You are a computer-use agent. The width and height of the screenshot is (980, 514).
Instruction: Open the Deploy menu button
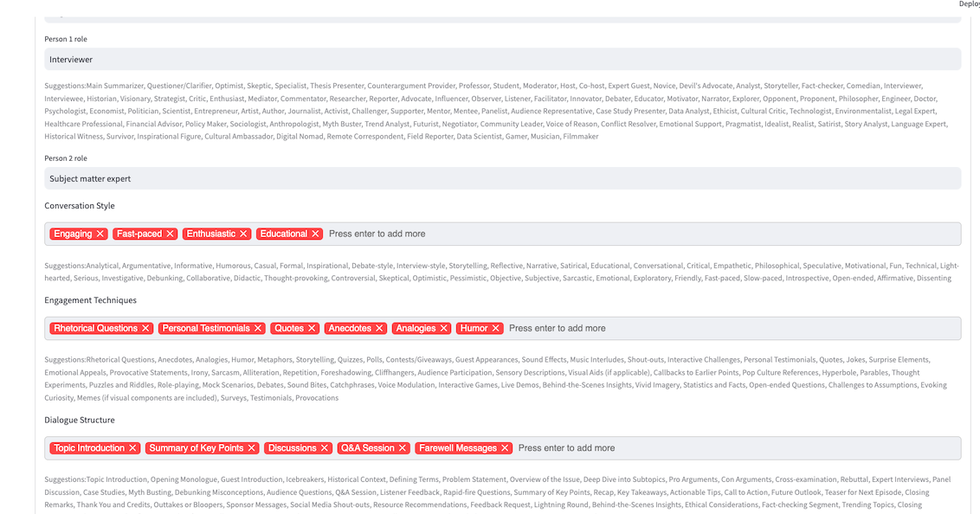click(969, 4)
